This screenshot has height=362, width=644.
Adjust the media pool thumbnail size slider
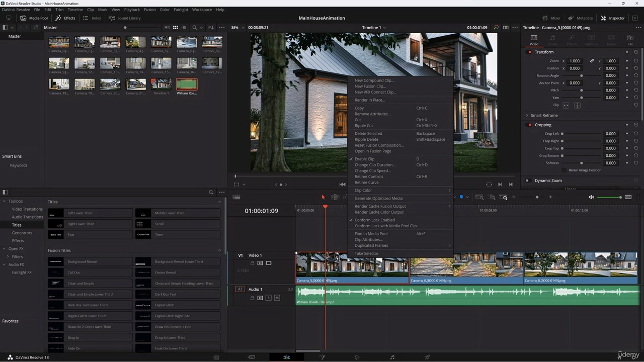[141, 28]
